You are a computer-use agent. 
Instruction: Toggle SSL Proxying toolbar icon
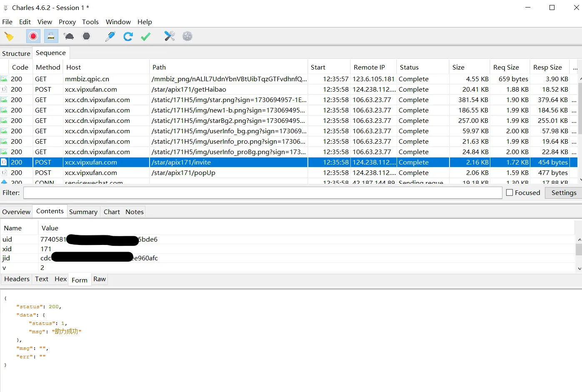tap(51, 36)
